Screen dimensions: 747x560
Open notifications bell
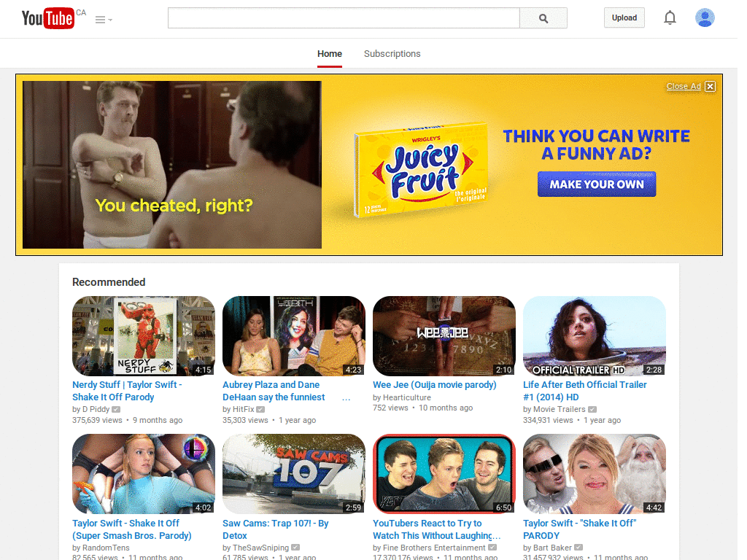tap(670, 17)
